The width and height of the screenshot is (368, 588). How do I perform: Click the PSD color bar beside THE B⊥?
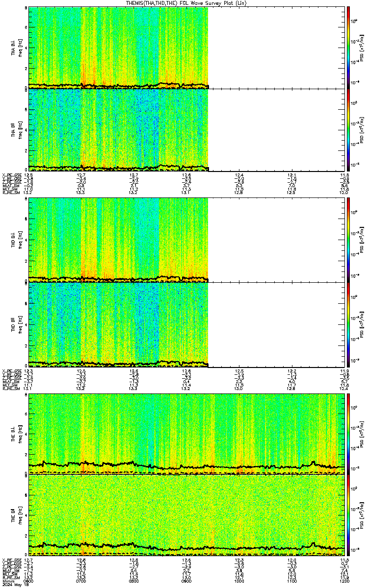(x=348, y=434)
